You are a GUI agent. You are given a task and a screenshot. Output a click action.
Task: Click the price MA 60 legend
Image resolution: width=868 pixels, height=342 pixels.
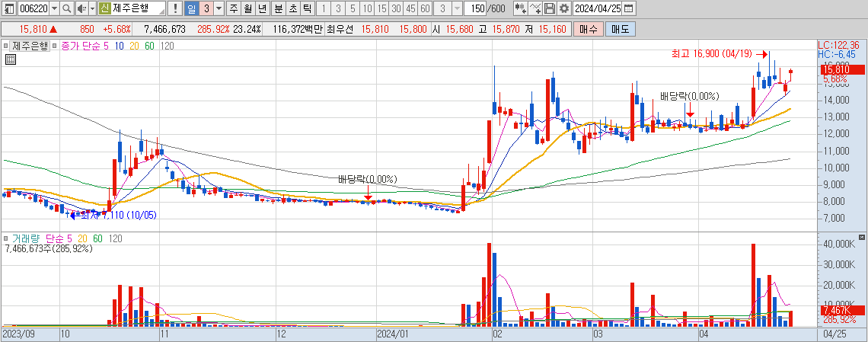click(x=149, y=46)
